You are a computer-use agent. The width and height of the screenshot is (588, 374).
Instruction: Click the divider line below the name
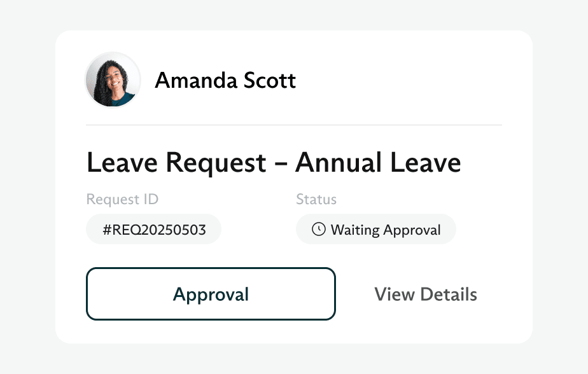pyautogui.click(x=294, y=125)
